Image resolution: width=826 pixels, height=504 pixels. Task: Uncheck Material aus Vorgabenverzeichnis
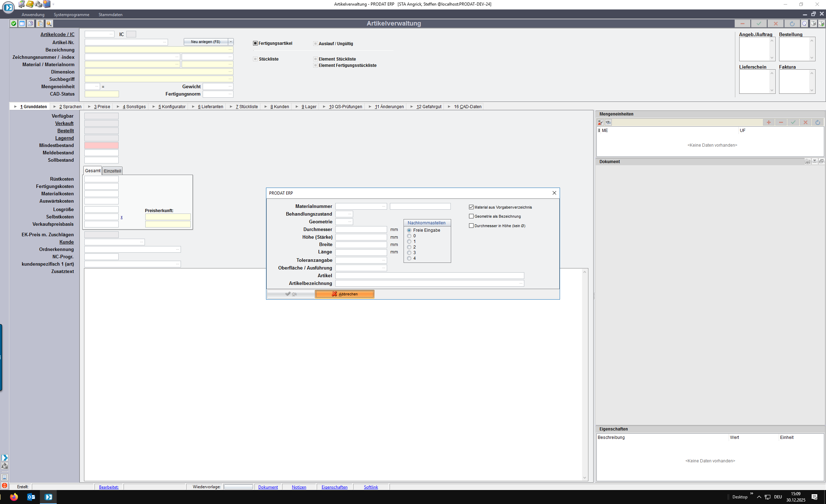471,207
